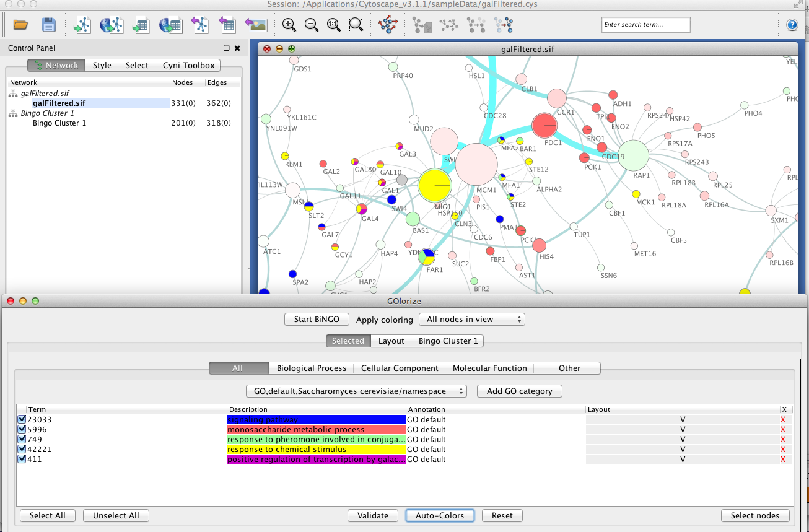Select Biological Process filter tab

click(x=312, y=368)
